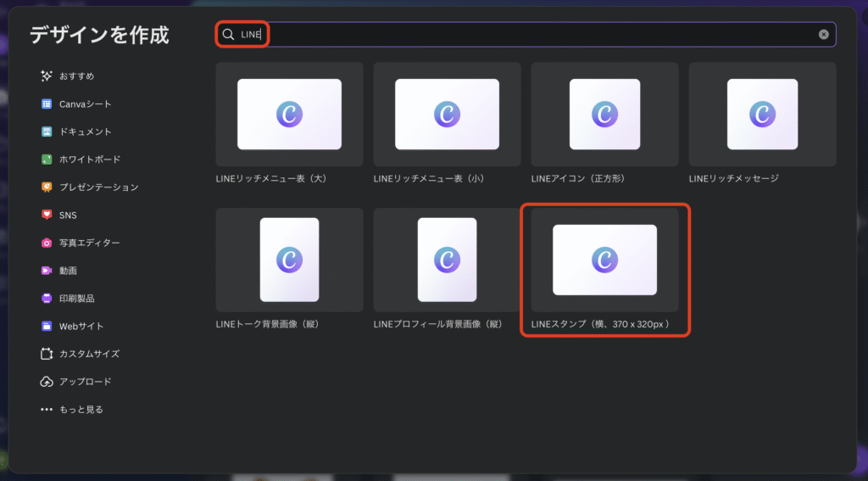Click LINEリッチメニュー表（小） caption text
868x481 pixels.
click(429, 178)
